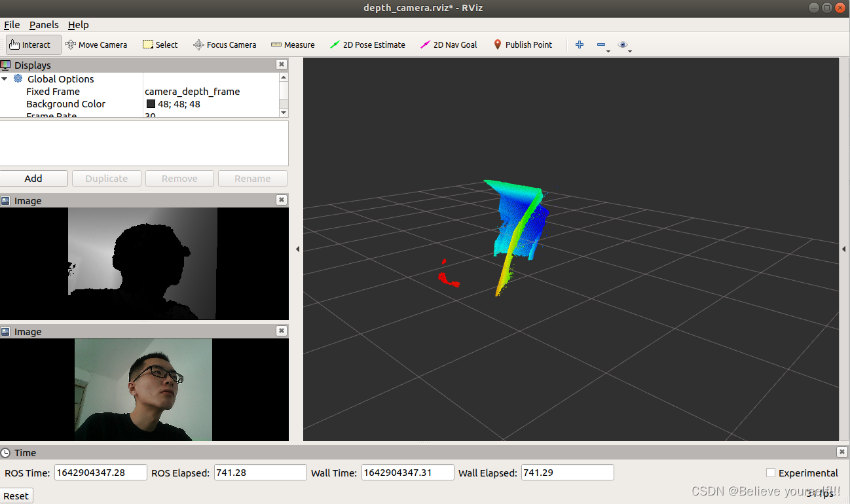Screen dimensions: 850x504
Task: Open the eye view options icon
Action: [x=623, y=45]
